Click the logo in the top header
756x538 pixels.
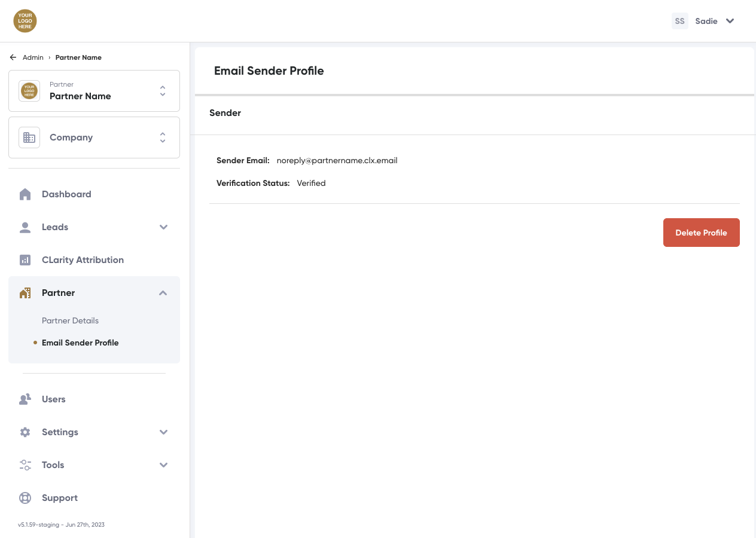tap(25, 21)
